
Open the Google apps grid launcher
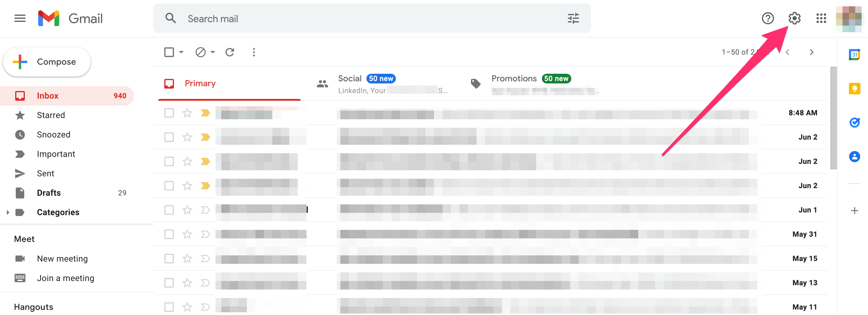coord(822,19)
